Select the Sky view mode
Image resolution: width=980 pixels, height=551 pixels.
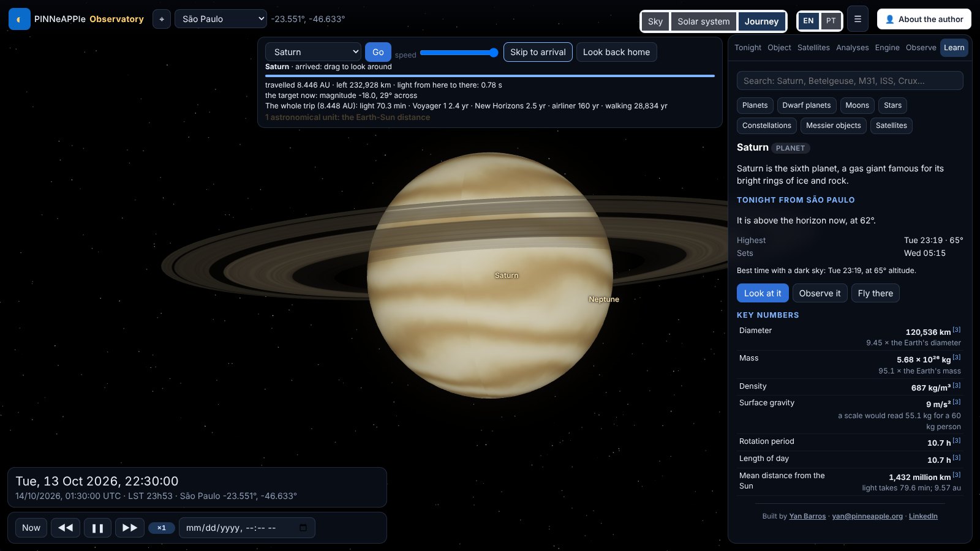655,21
